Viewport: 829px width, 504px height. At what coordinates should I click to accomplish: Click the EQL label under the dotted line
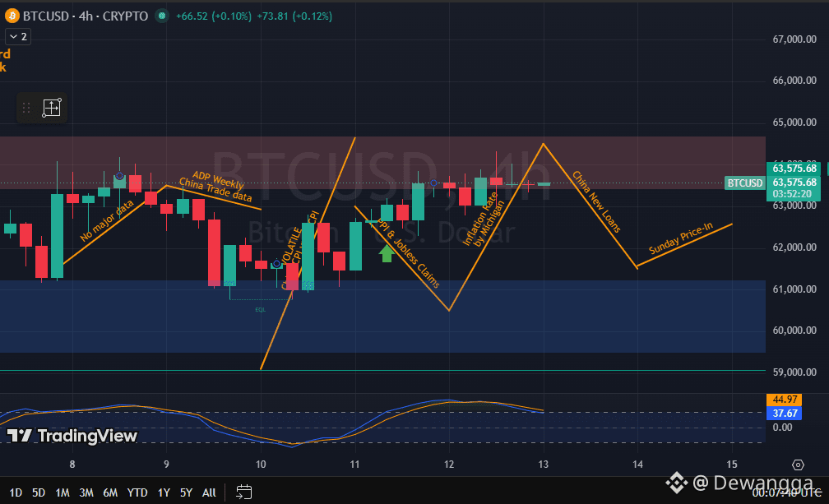(260, 310)
